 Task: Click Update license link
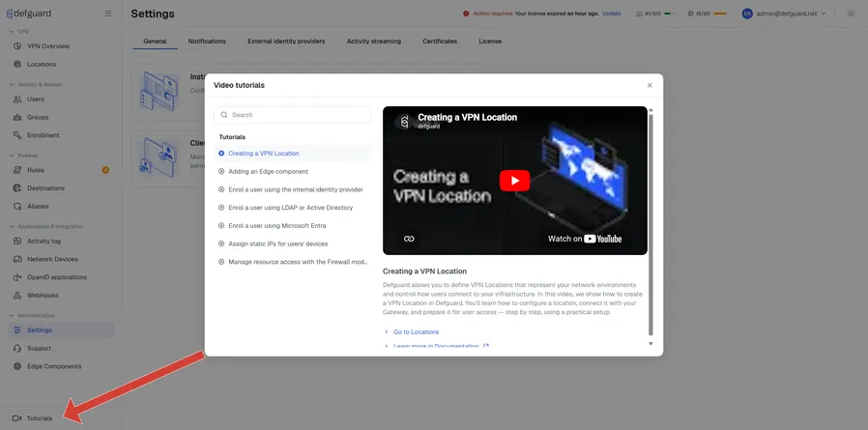pos(612,14)
